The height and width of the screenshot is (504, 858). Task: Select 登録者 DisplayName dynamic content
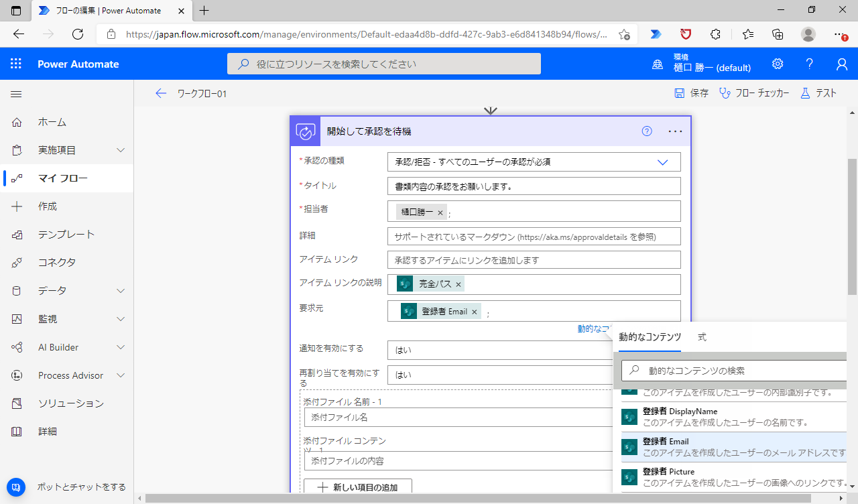(733, 417)
